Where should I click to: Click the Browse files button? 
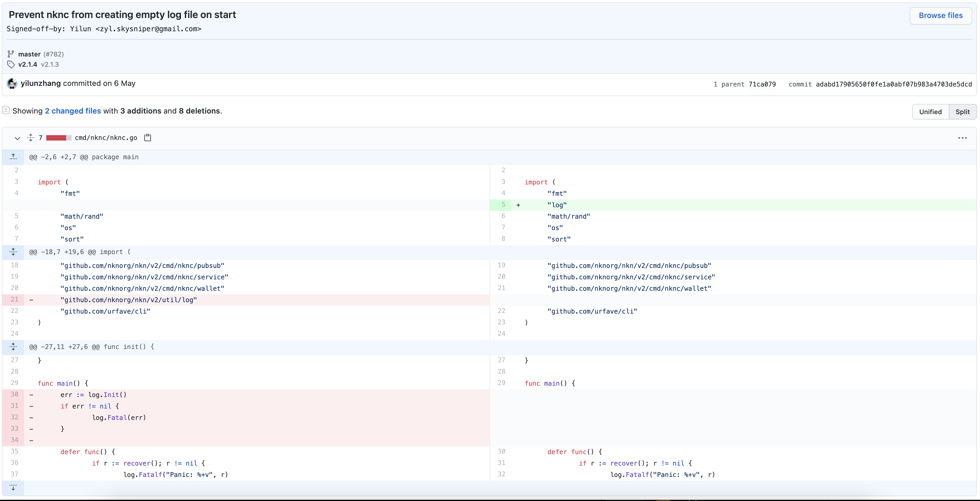tap(940, 16)
